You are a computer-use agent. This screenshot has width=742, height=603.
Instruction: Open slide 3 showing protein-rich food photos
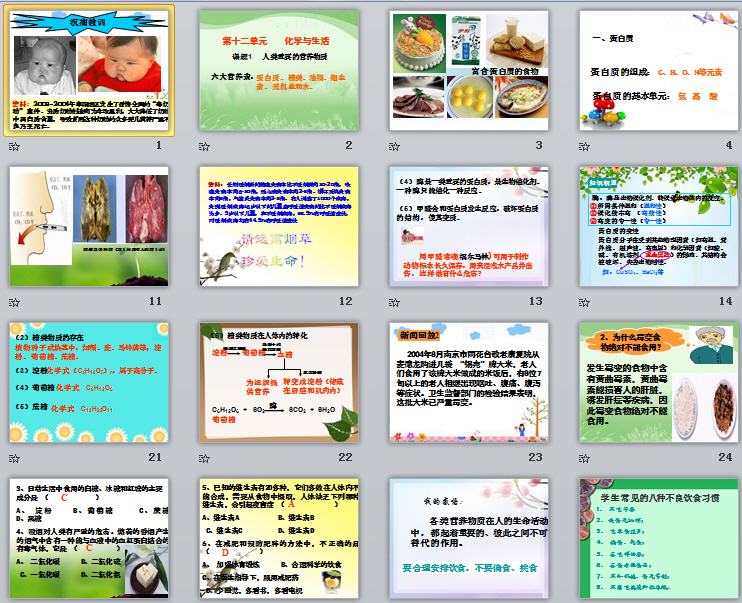(469, 69)
